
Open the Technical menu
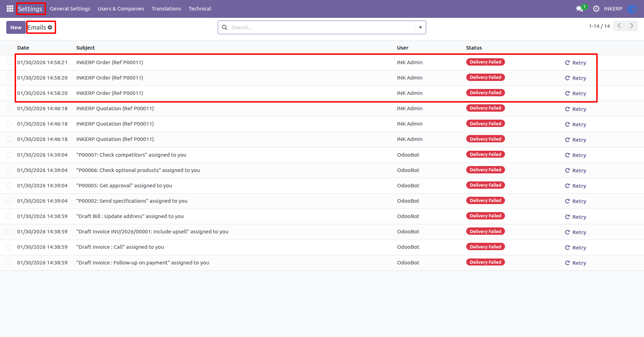200,9
